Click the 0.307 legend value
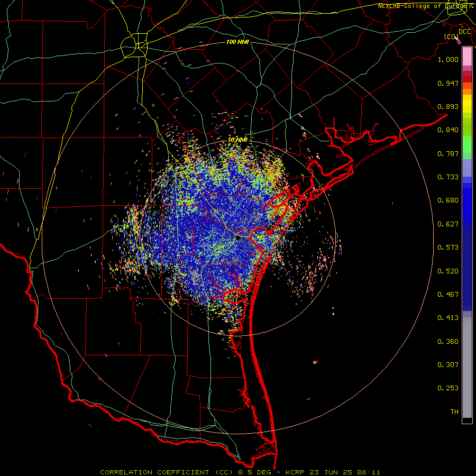This screenshot has width=476, height=476. (448, 365)
